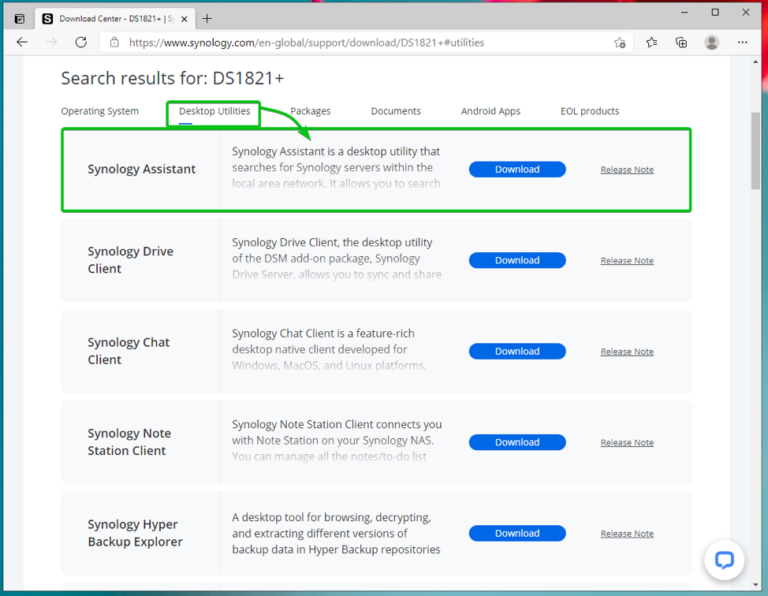The image size is (768, 596).
Task: Click the vertical scrollbar thumb
Action: pyautogui.click(x=756, y=151)
